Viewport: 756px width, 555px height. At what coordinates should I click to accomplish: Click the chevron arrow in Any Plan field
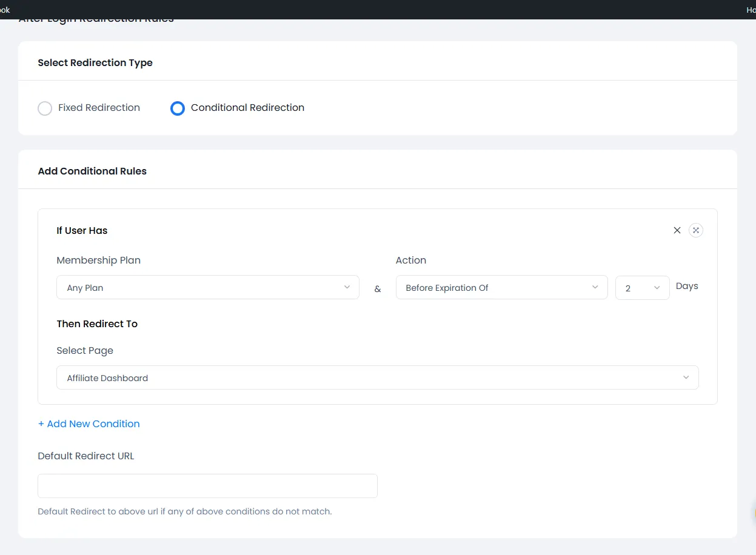(347, 287)
